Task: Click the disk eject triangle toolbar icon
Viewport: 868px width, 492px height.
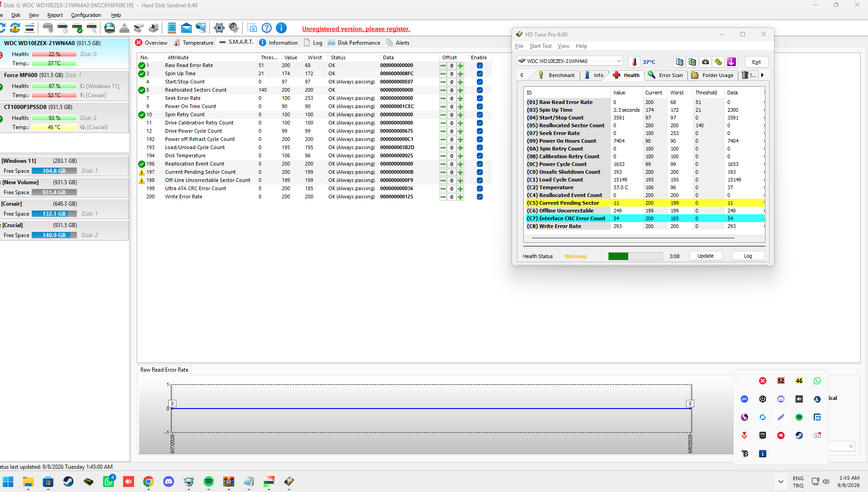Action: [124, 28]
